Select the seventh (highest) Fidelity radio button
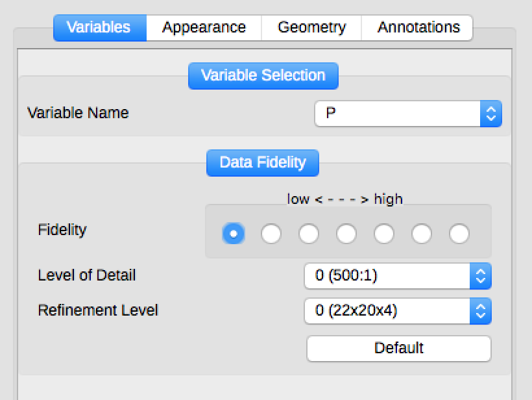 [459, 234]
